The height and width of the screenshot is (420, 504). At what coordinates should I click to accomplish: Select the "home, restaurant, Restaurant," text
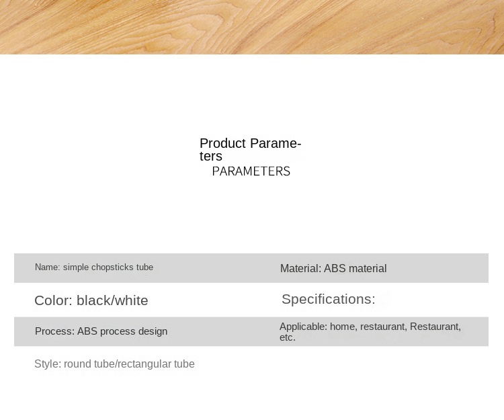pos(396,327)
